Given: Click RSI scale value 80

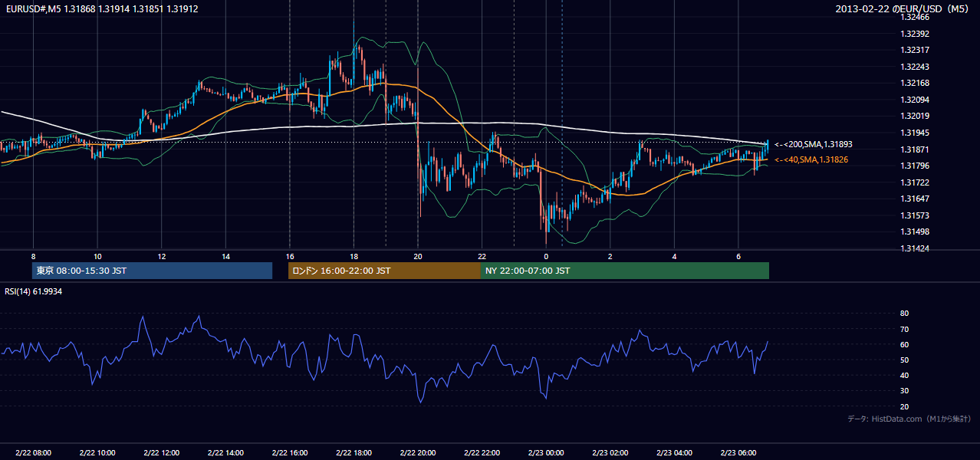Looking at the screenshot, I should [904, 314].
